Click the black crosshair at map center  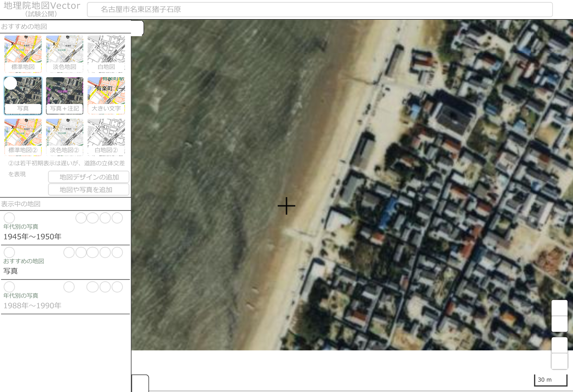click(286, 206)
